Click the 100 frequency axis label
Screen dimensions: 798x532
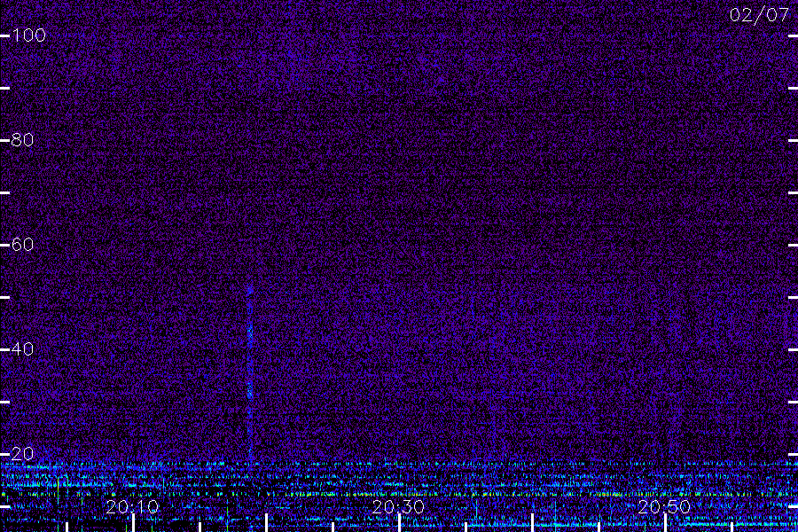click(x=29, y=35)
